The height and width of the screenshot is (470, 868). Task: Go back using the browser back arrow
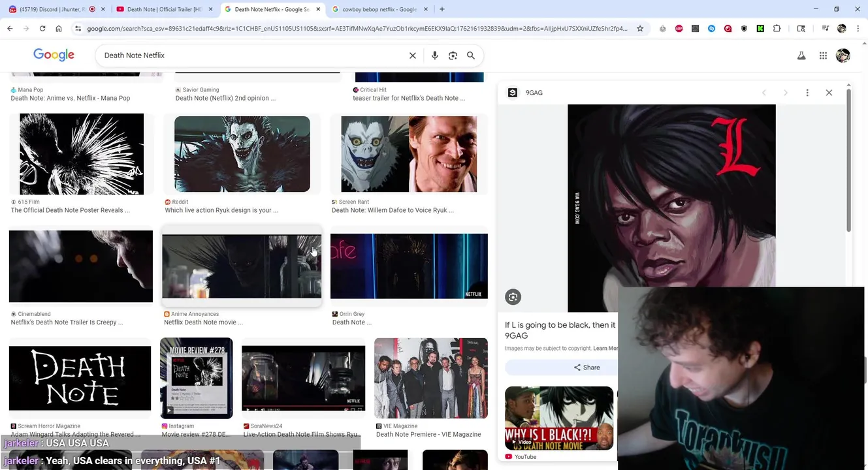click(10, 29)
